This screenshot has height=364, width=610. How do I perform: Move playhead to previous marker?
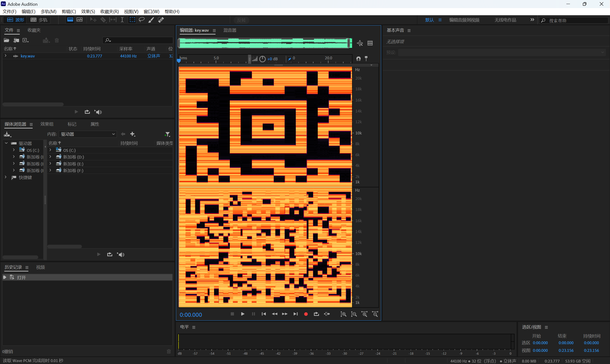click(264, 314)
